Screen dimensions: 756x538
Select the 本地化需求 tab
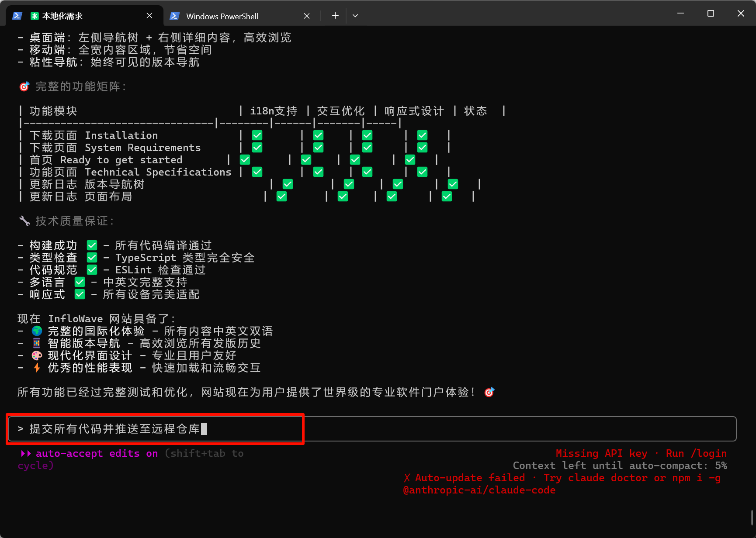pos(62,16)
